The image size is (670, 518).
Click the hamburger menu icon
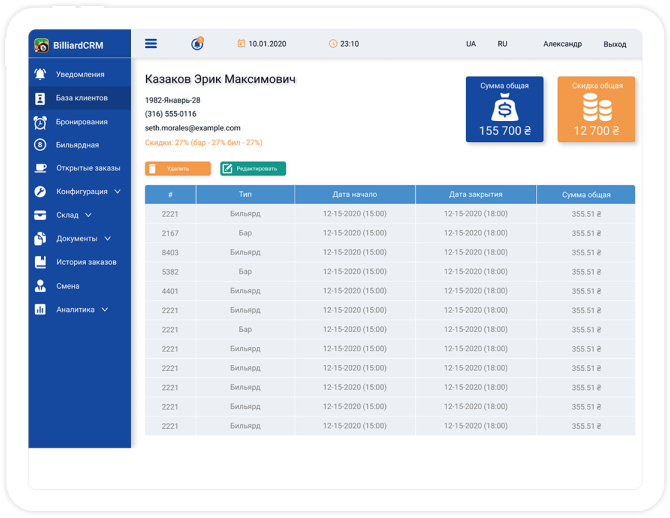tap(151, 44)
